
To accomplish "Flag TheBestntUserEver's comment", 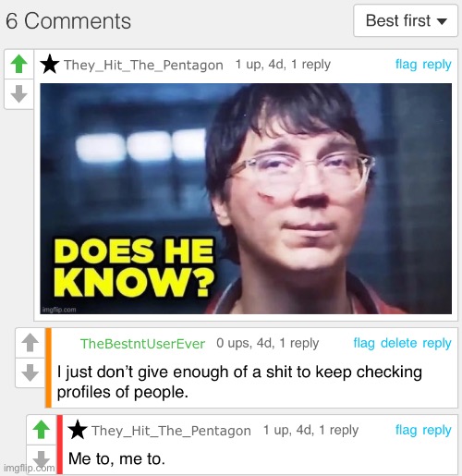I will tap(364, 343).
